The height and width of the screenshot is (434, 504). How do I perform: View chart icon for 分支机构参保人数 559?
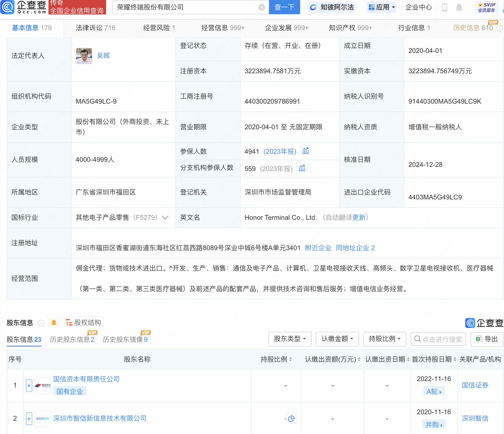pos(302,168)
